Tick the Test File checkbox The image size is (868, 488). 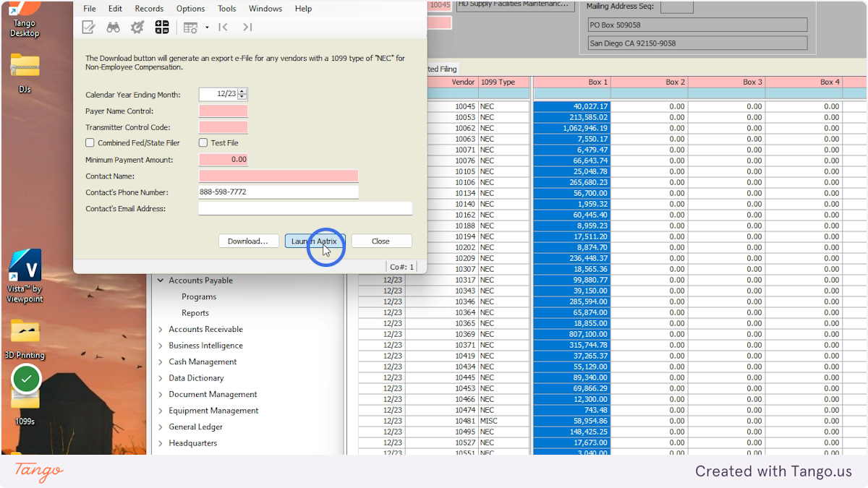(x=203, y=143)
